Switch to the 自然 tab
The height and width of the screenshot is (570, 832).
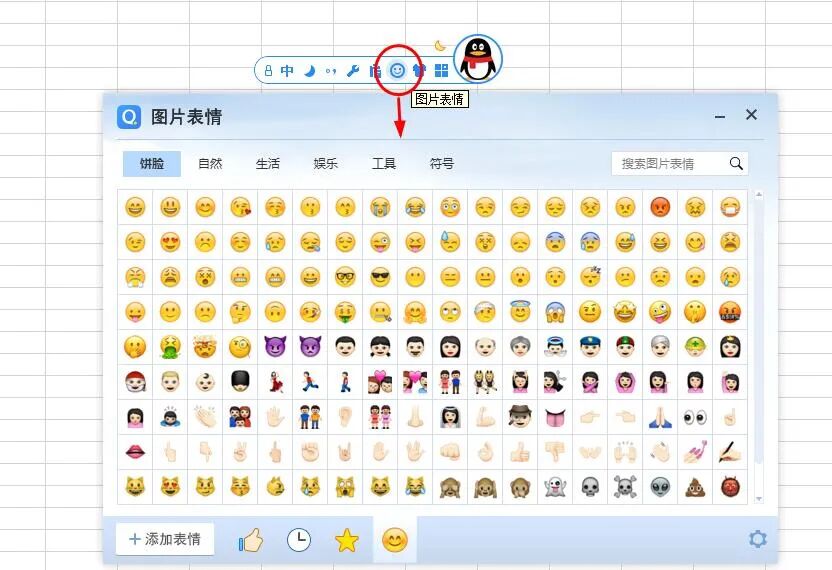pyautogui.click(x=210, y=163)
